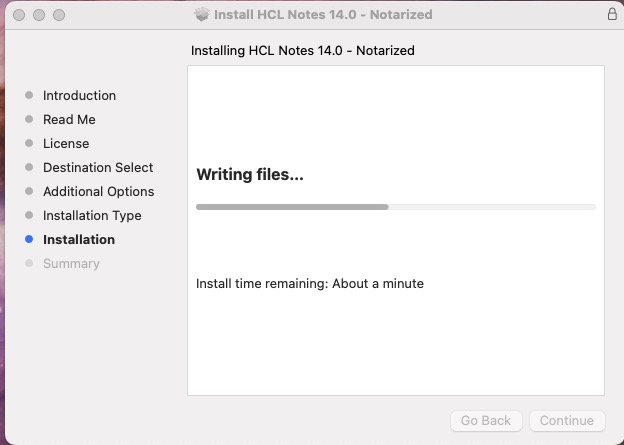Click the "Writing files..." status text

(250, 175)
